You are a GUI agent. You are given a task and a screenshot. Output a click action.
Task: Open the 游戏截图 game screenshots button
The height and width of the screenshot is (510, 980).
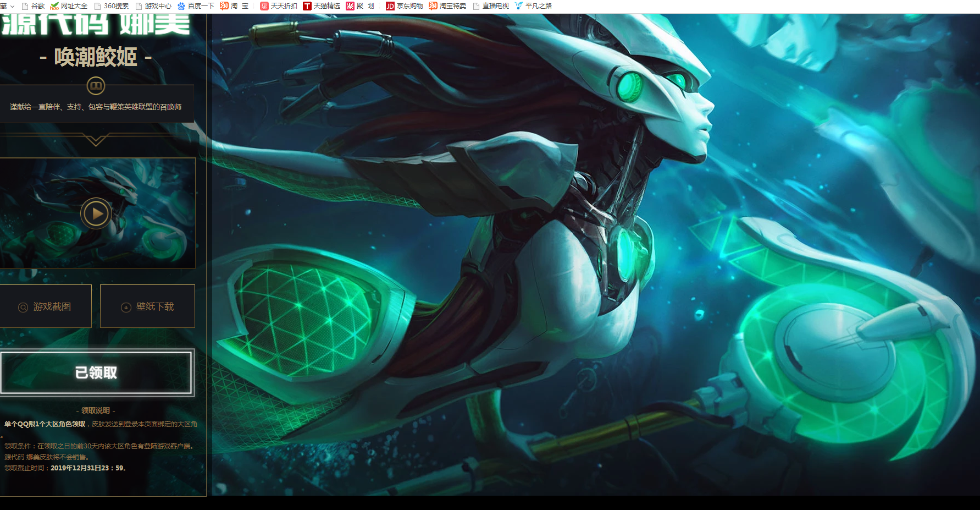pyautogui.click(x=46, y=306)
